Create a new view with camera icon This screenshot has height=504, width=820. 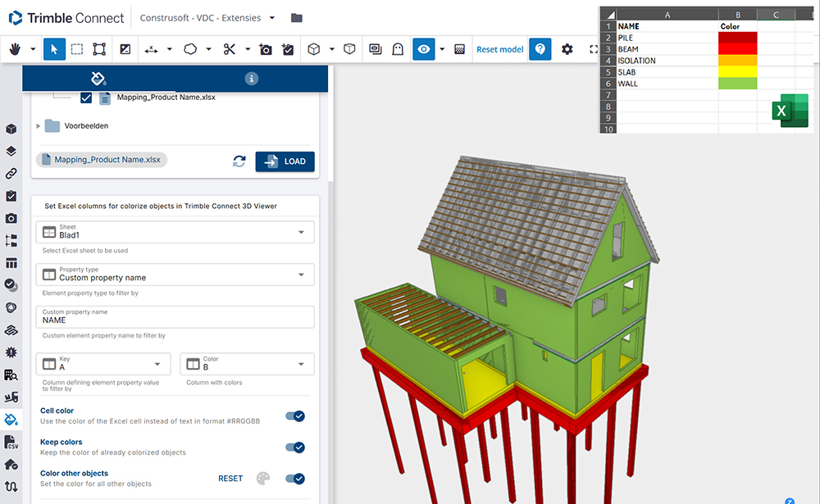(266, 49)
